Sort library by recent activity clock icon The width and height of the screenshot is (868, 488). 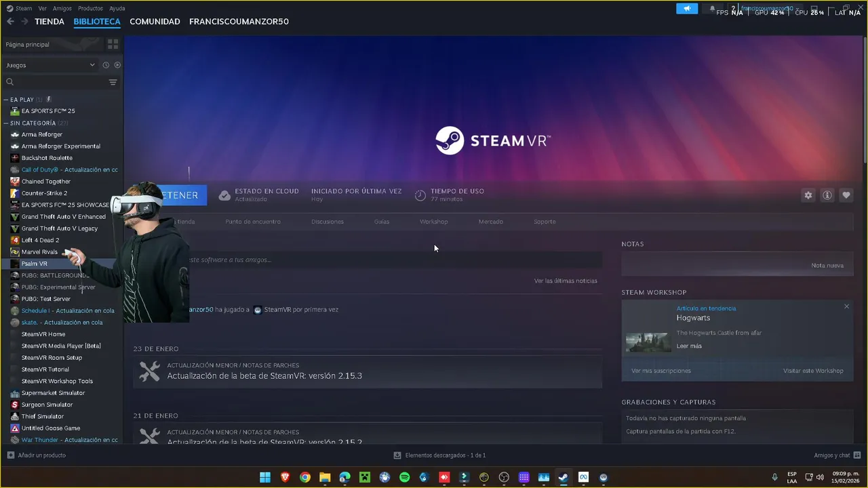pos(106,65)
